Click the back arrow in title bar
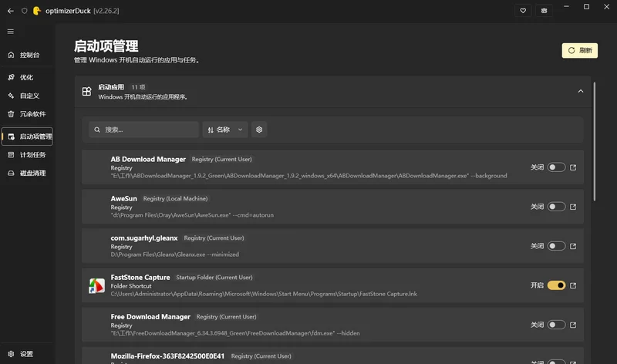 pos(11,11)
